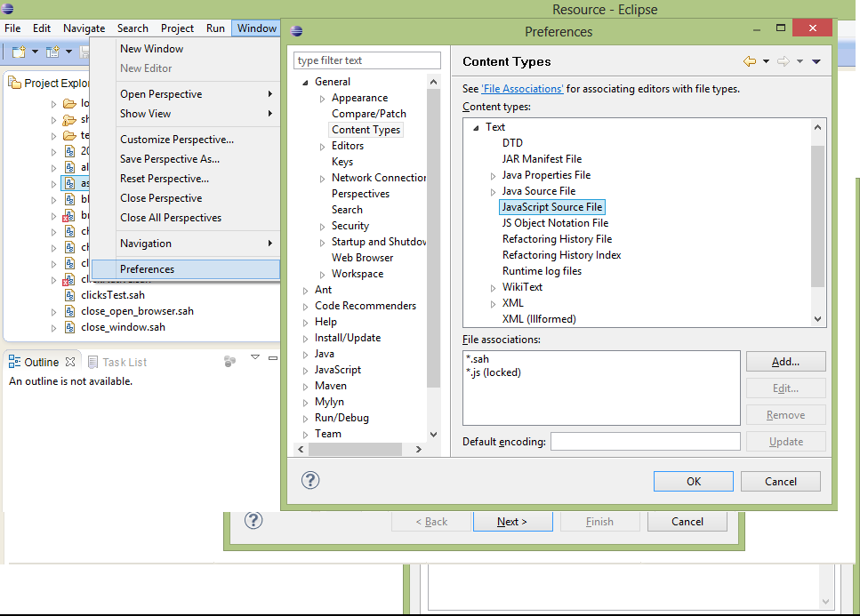Expand the Appearance node under General

323,98
